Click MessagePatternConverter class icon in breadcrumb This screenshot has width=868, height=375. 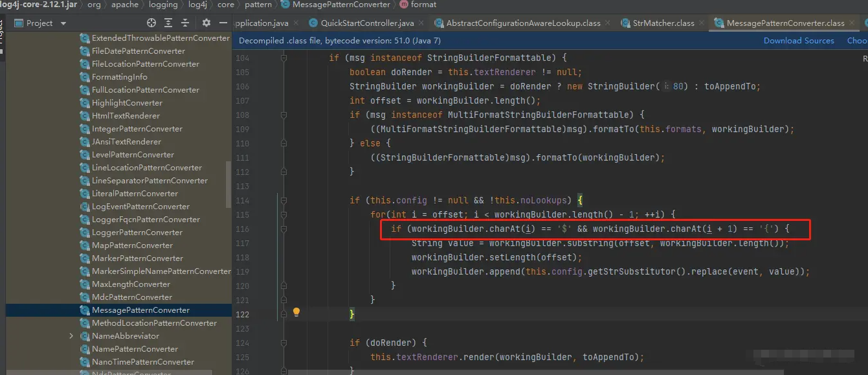[284, 5]
